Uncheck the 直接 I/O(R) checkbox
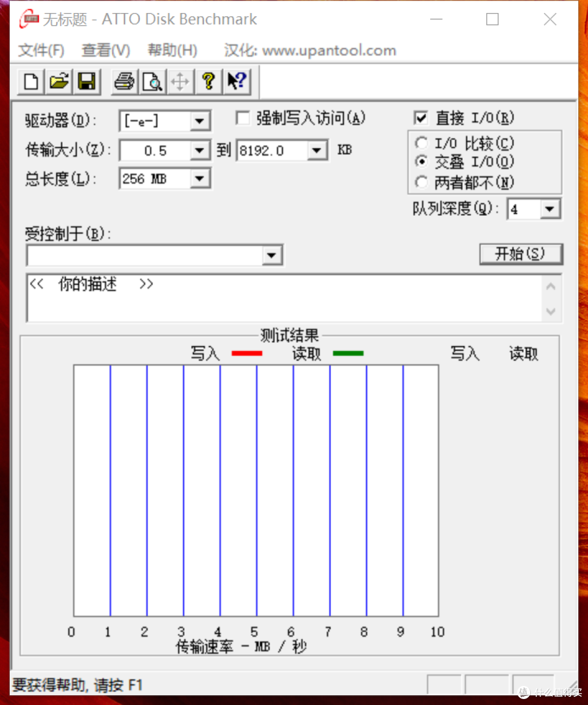Screen dimensions: 588x705 420,118
